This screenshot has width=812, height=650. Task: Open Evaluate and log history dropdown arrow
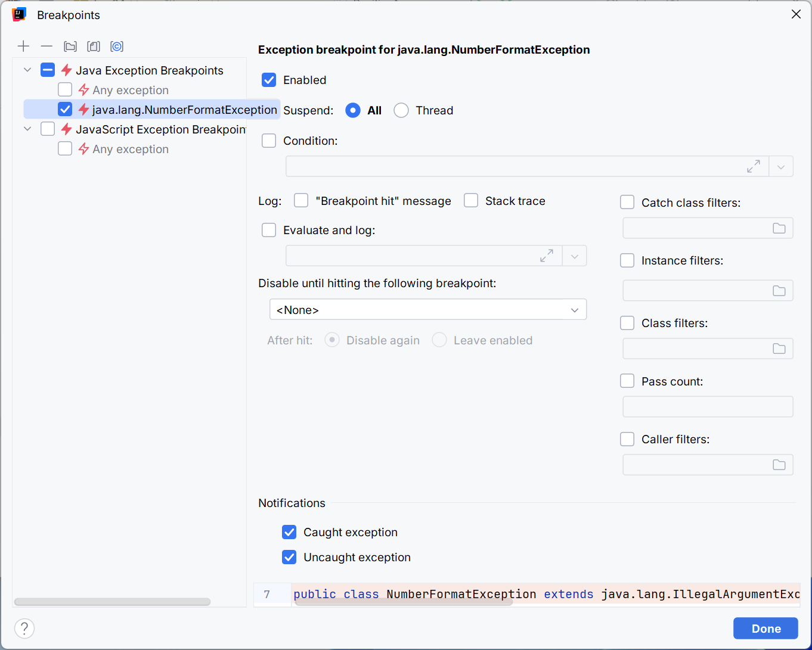tap(575, 256)
